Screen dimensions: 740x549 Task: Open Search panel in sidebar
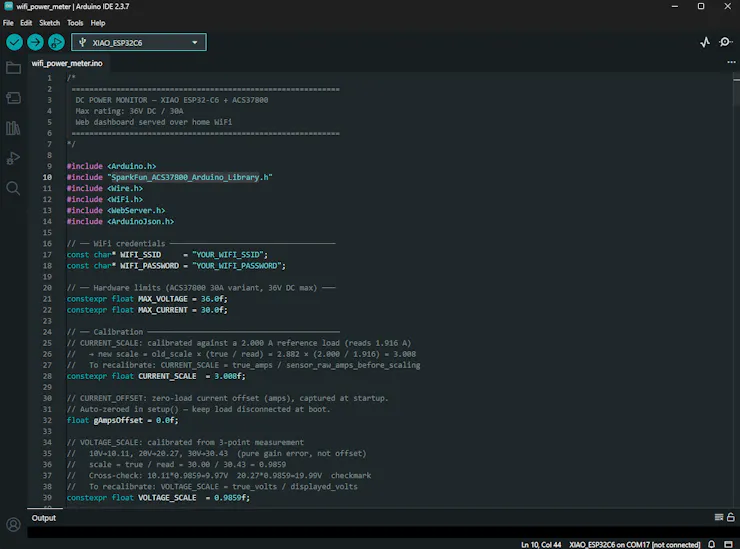13,188
